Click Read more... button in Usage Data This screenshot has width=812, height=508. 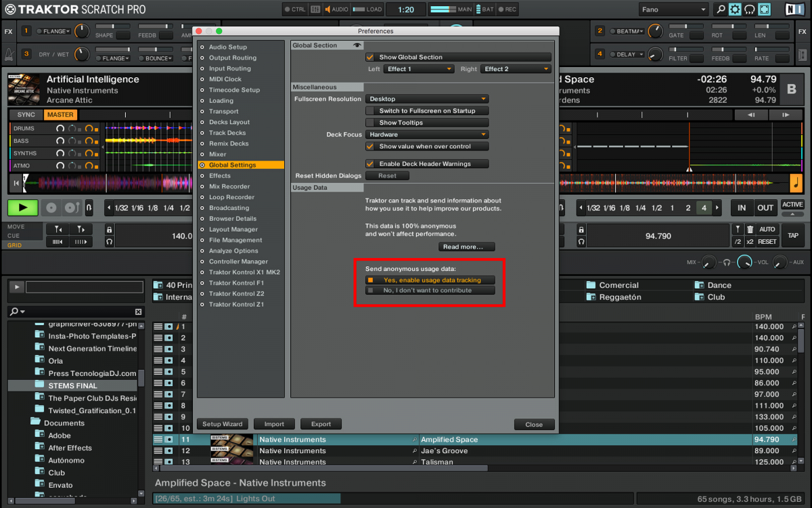click(x=467, y=247)
